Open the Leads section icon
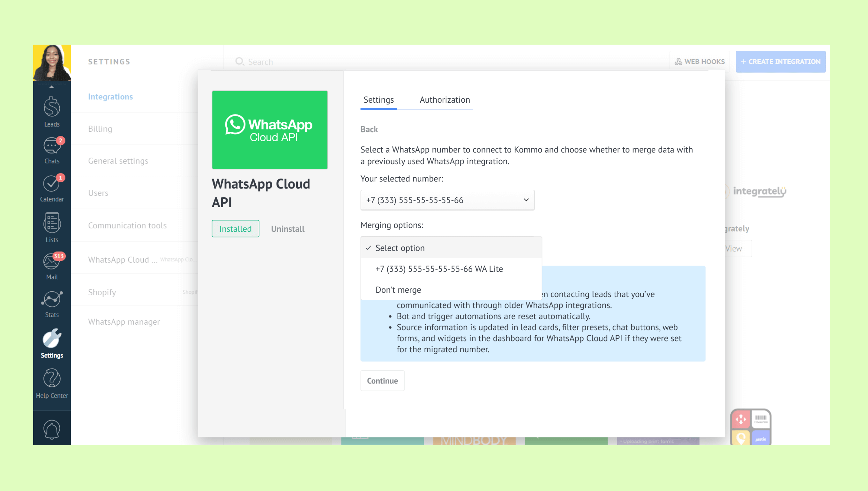The height and width of the screenshot is (491, 868). point(52,106)
